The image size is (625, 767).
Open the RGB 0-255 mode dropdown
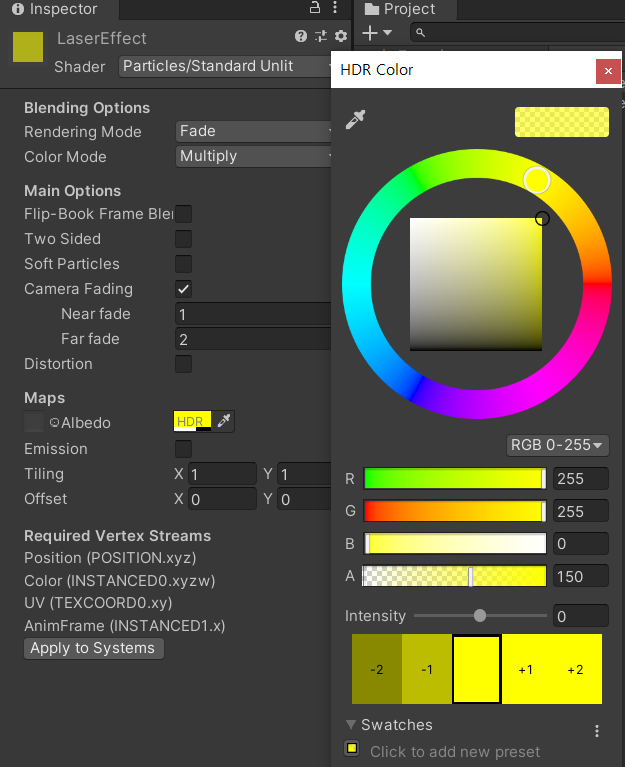pyautogui.click(x=558, y=445)
